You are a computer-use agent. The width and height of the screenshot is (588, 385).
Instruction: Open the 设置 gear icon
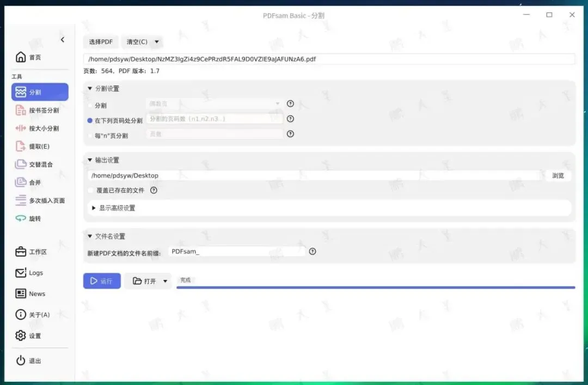coord(21,335)
